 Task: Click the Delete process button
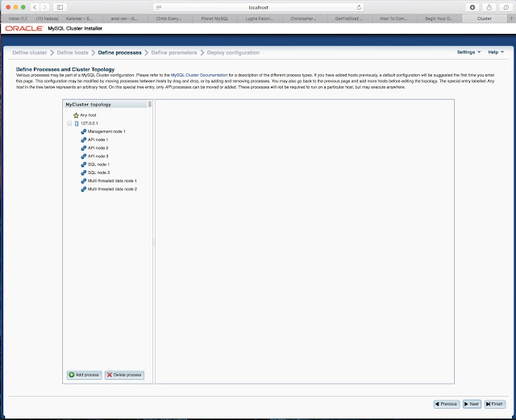[124, 375]
